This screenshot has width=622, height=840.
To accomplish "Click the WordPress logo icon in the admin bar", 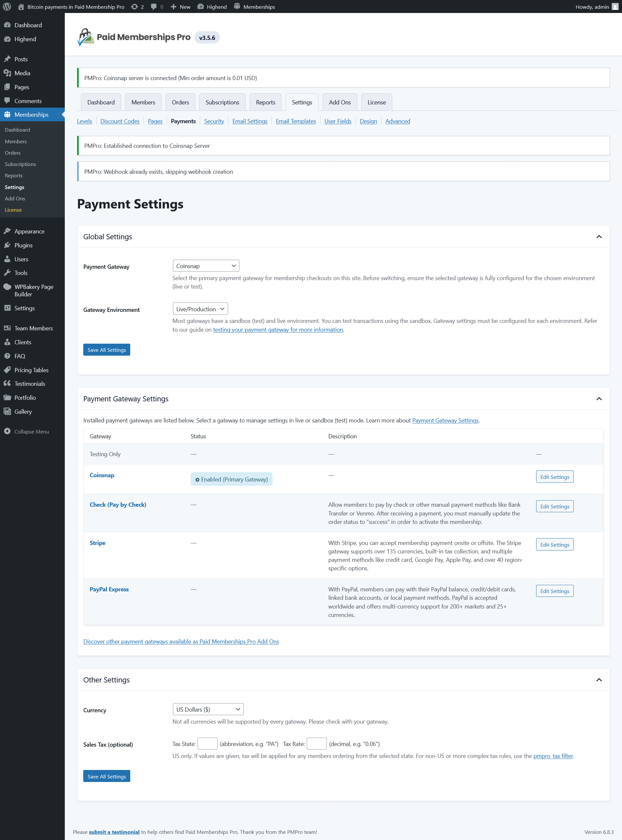I will [x=7, y=6].
